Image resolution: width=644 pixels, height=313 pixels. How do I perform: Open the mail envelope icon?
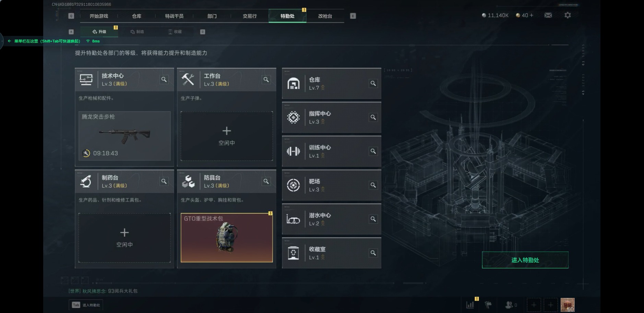548,15
